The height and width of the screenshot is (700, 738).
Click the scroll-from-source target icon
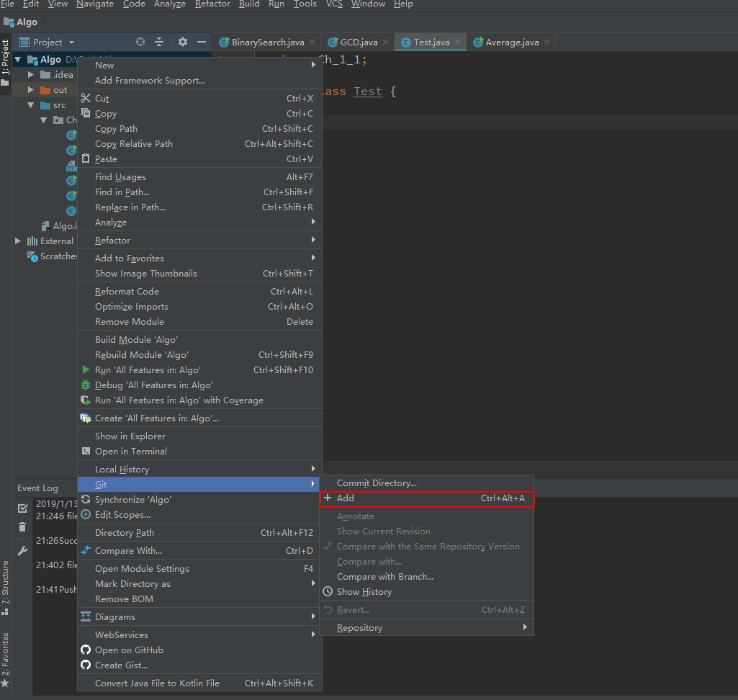click(x=140, y=42)
